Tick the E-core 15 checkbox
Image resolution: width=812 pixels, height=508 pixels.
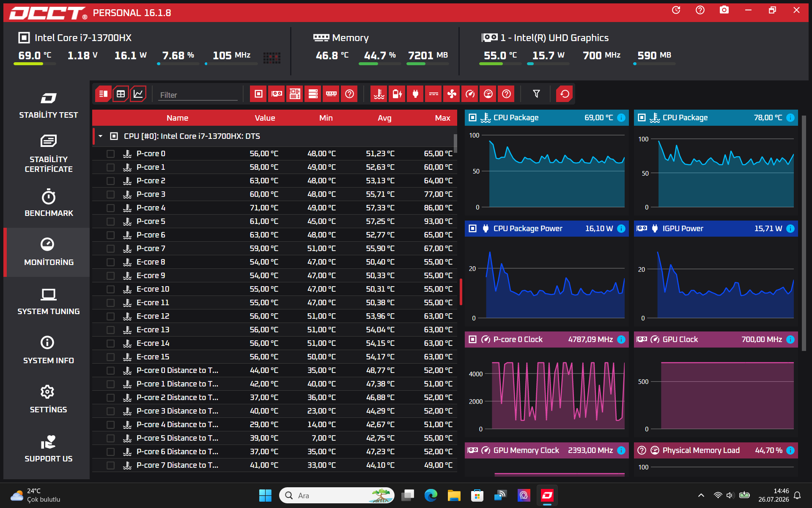111,357
